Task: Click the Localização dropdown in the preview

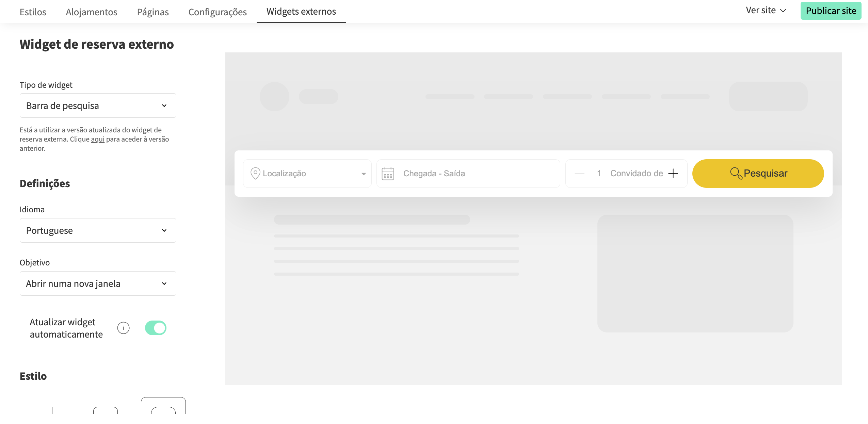Action: (306, 173)
